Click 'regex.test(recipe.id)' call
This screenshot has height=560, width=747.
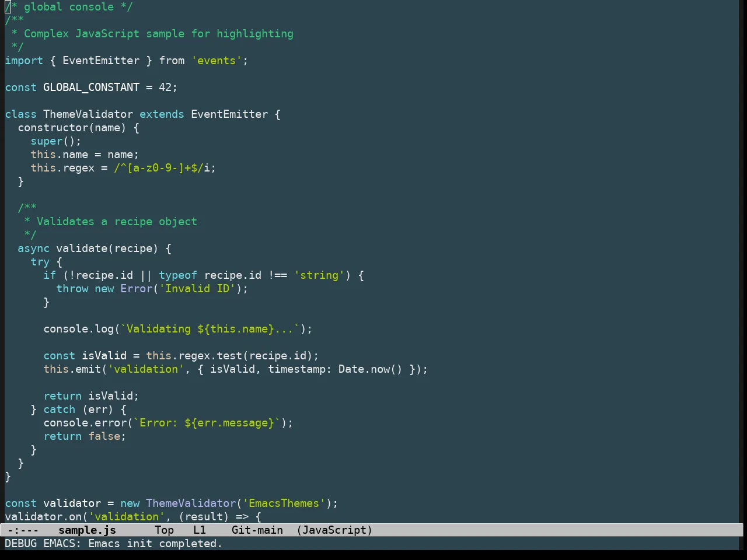pos(245,356)
